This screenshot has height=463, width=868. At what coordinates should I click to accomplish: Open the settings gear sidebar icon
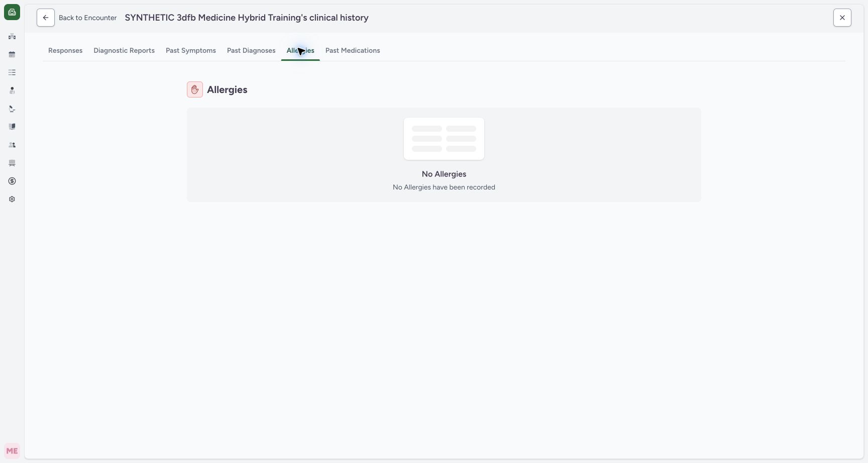[x=12, y=199]
